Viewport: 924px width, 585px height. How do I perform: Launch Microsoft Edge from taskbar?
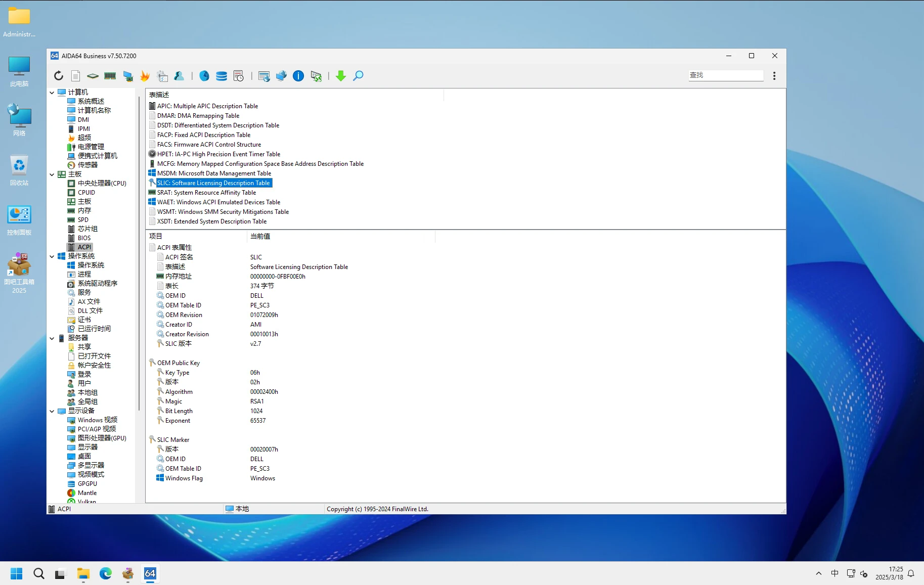(106, 573)
